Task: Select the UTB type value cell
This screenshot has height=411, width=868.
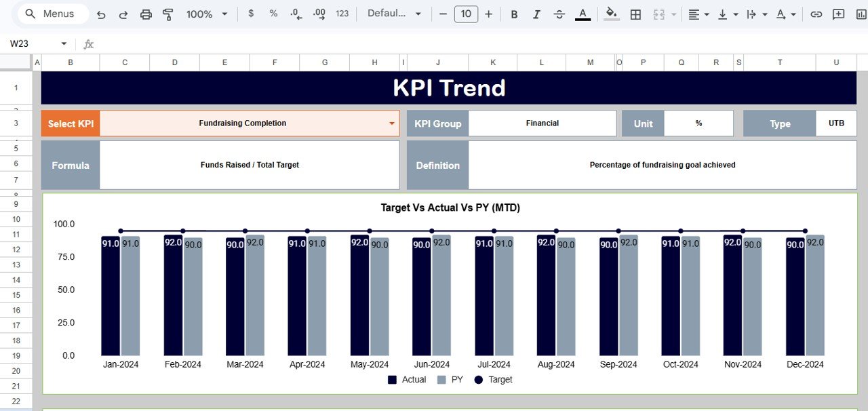Action: (x=836, y=123)
